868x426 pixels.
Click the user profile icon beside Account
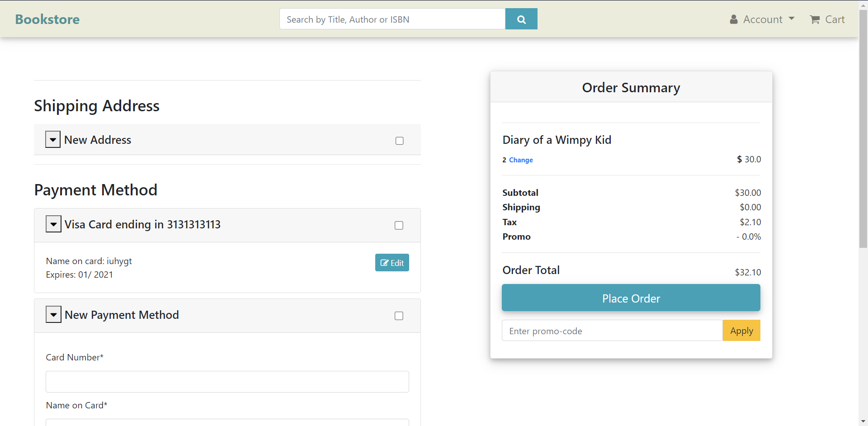(733, 19)
